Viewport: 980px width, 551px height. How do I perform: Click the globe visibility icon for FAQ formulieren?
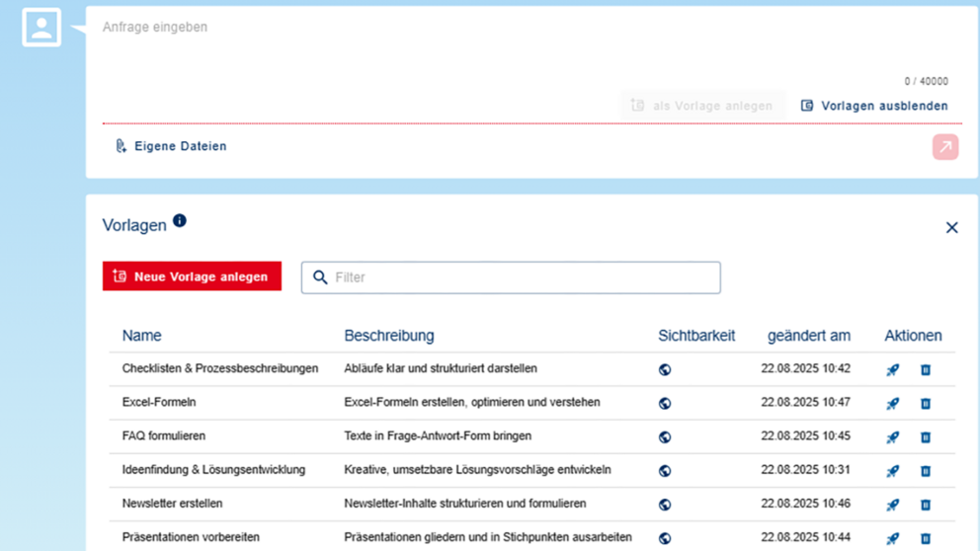[x=665, y=437]
